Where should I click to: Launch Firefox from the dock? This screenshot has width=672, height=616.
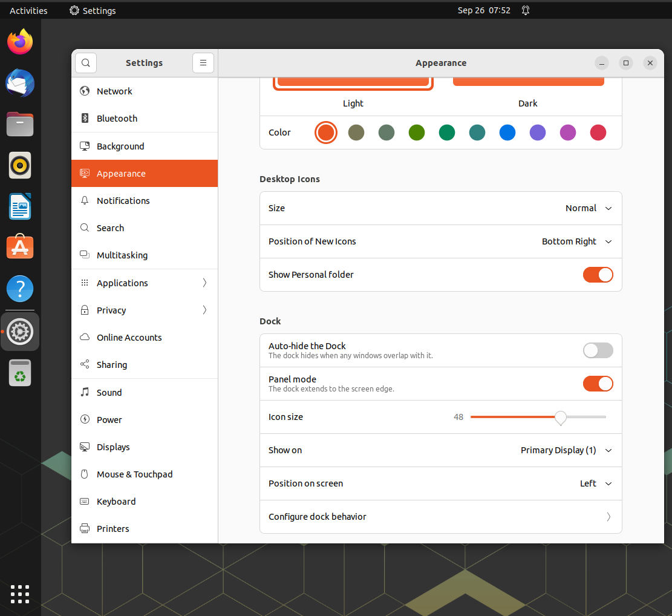coord(20,41)
